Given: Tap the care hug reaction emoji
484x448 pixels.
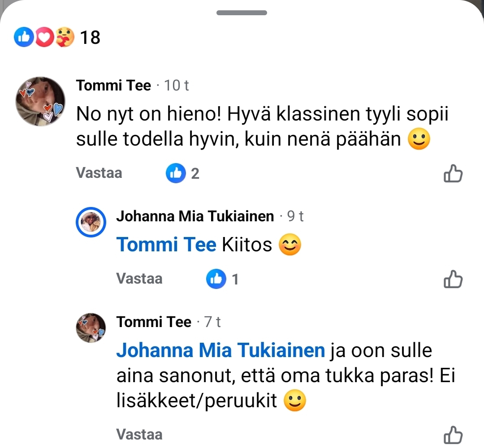Looking at the screenshot, I should tap(65, 38).
